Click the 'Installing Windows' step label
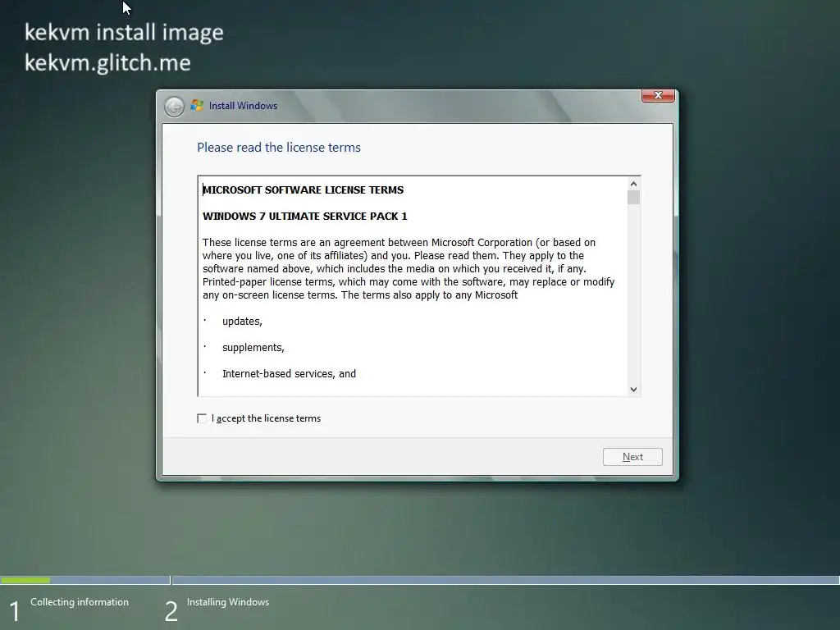 [228, 602]
